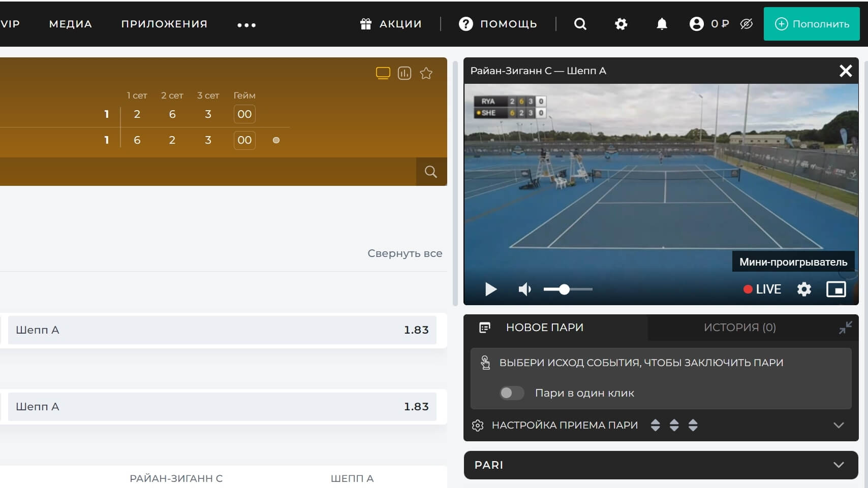Switch to mini-player mode
Screen dimensions: 868x488
click(x=836, y=289)
